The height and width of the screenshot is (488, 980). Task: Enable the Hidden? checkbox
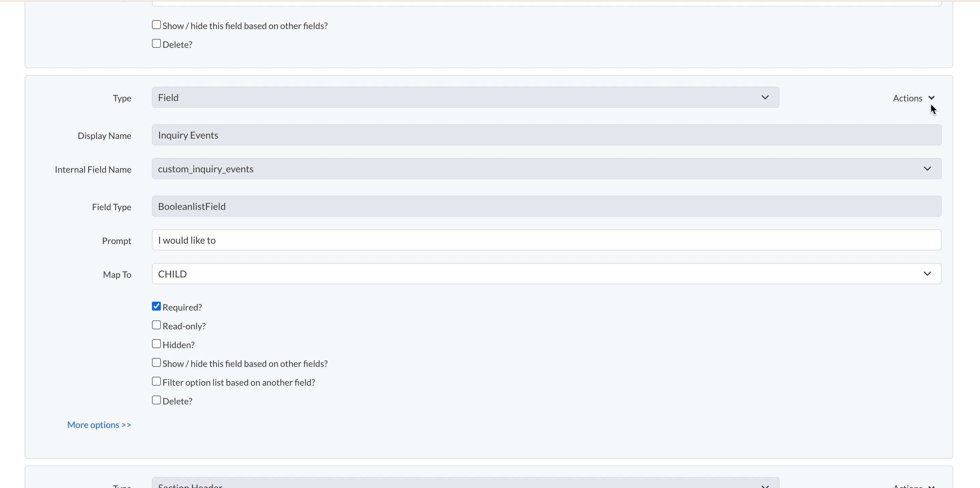pyautogui.click(x=156, y=344)
